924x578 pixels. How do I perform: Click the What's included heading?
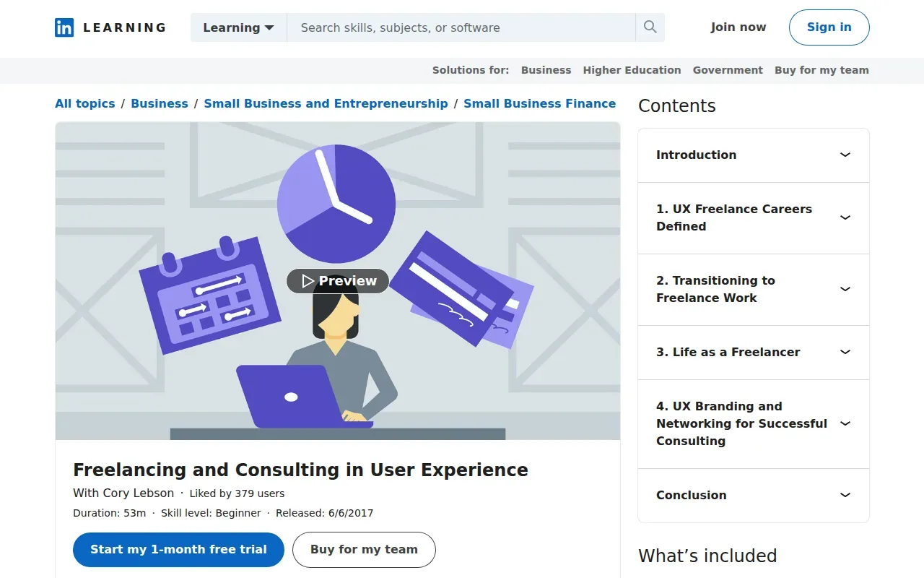(707, 556)
